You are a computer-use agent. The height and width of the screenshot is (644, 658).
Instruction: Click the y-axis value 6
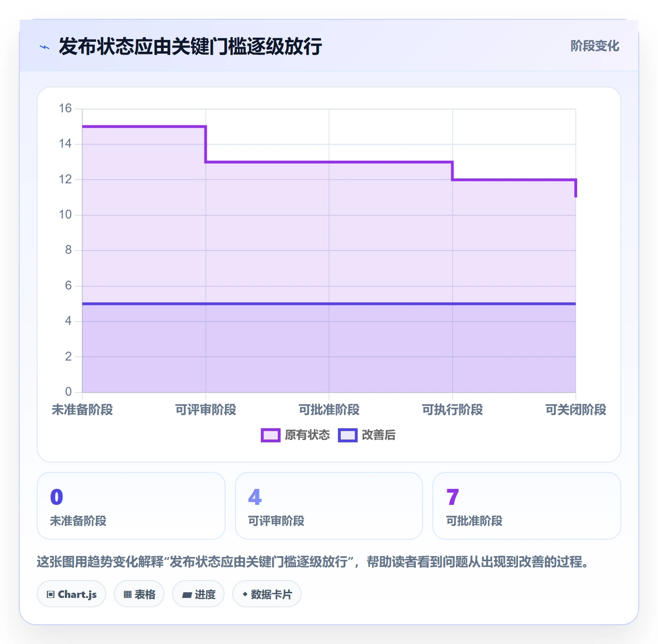point(69,286)
